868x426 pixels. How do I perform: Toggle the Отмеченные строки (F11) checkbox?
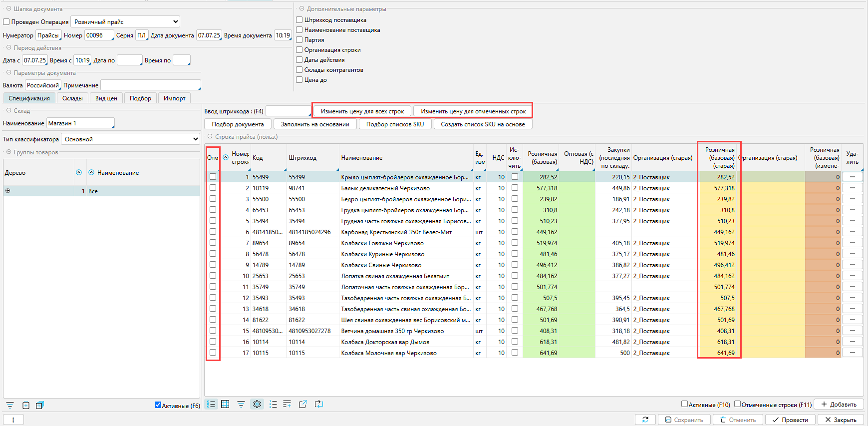click(x=737, y=404)
